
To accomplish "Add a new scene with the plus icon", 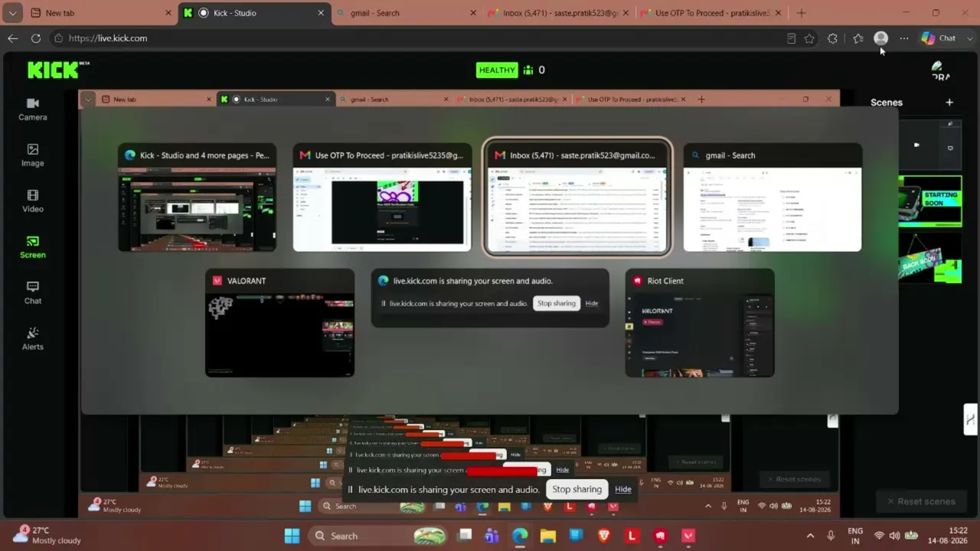I will [949, 103].
